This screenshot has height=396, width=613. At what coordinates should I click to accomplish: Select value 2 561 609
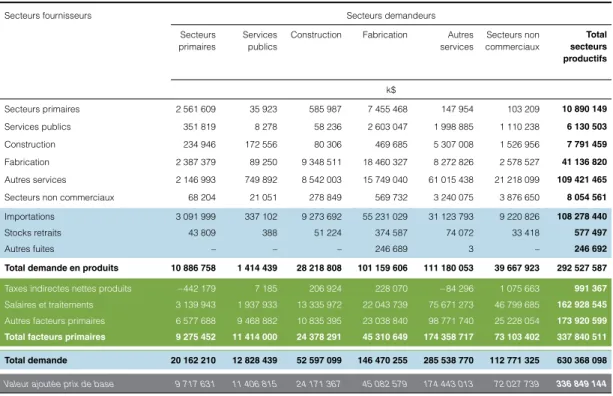click(x=195, y=109)
